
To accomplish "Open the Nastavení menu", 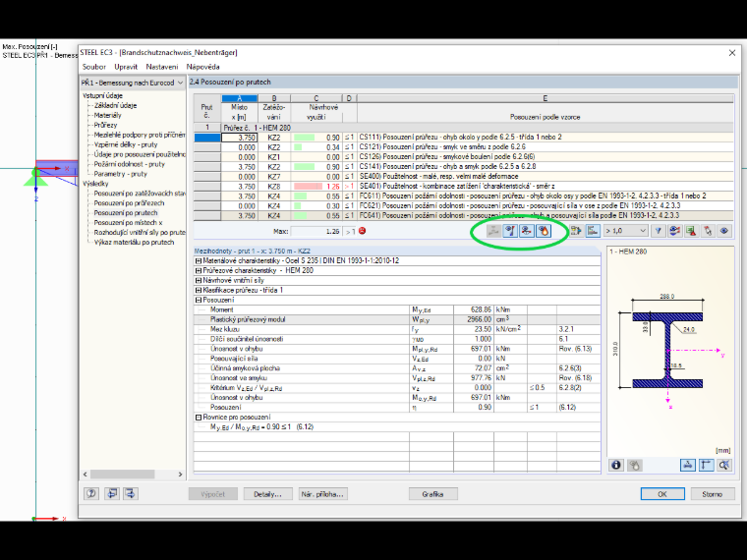I will (162, 67).
